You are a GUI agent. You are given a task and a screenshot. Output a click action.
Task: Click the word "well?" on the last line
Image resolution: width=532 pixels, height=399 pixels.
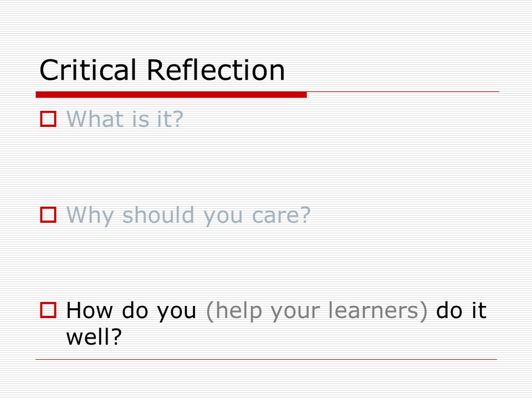point(94,336)
